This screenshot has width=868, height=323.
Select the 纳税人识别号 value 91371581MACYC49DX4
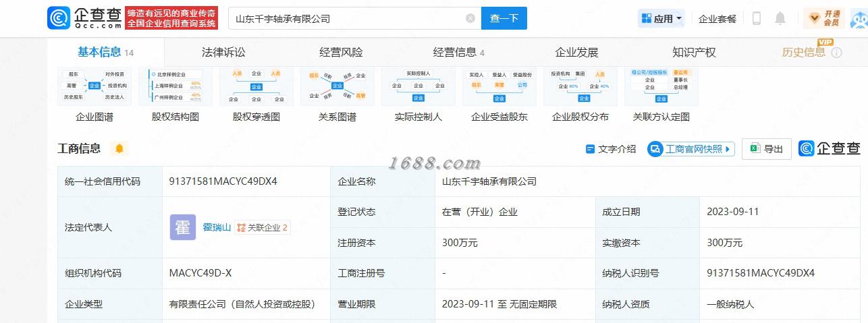point(761,273)
